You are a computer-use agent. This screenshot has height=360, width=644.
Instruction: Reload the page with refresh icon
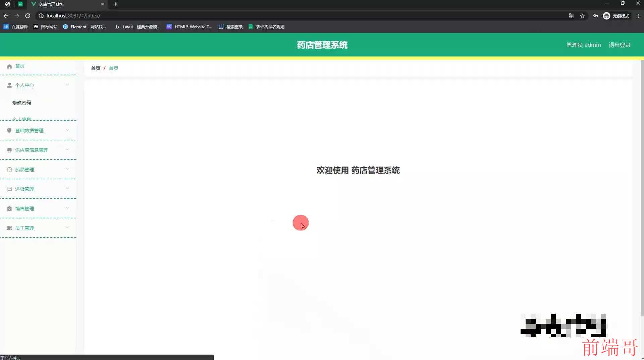(x=28, y=16)
